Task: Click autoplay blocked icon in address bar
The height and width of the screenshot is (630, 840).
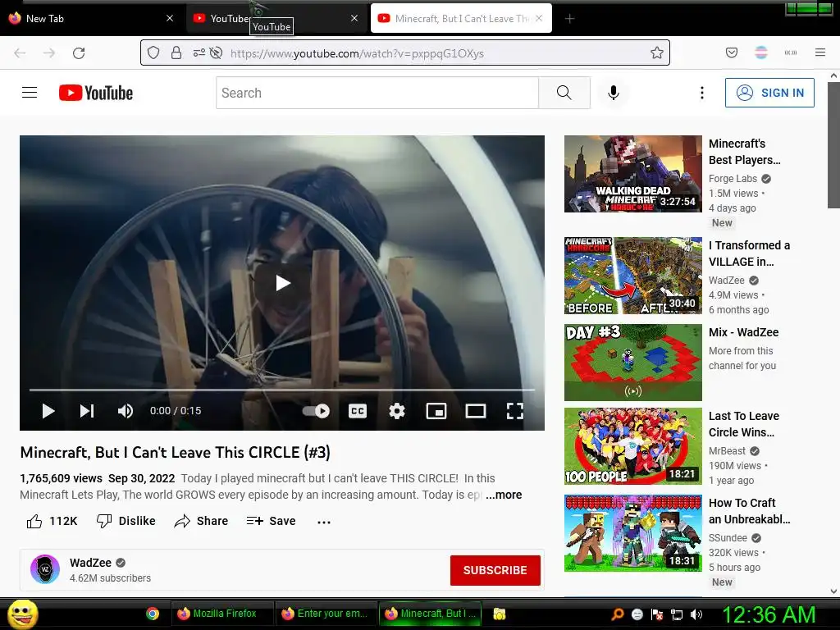Action: tap(216, 52)
